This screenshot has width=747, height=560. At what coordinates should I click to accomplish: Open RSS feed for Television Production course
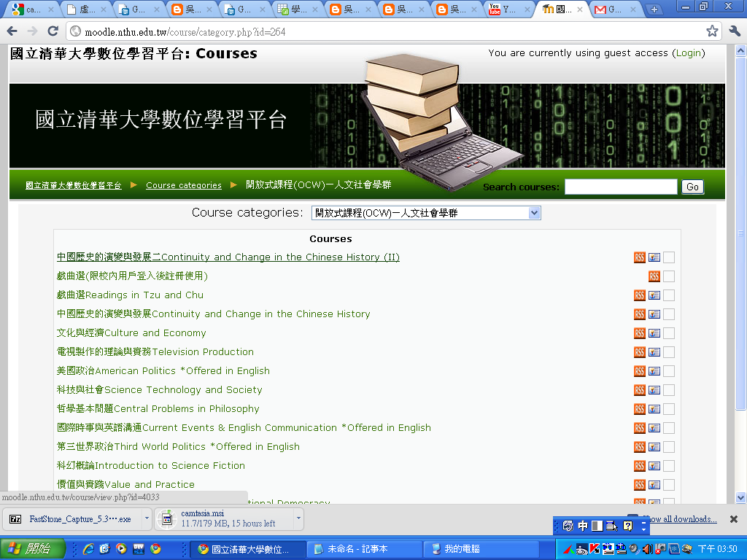pyautogui.click(x=639, y=352)
